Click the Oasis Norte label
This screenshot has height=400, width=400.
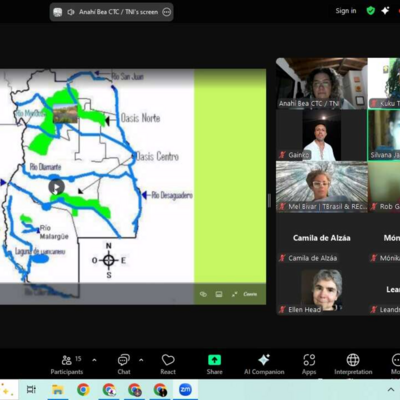tap(140, 118)
